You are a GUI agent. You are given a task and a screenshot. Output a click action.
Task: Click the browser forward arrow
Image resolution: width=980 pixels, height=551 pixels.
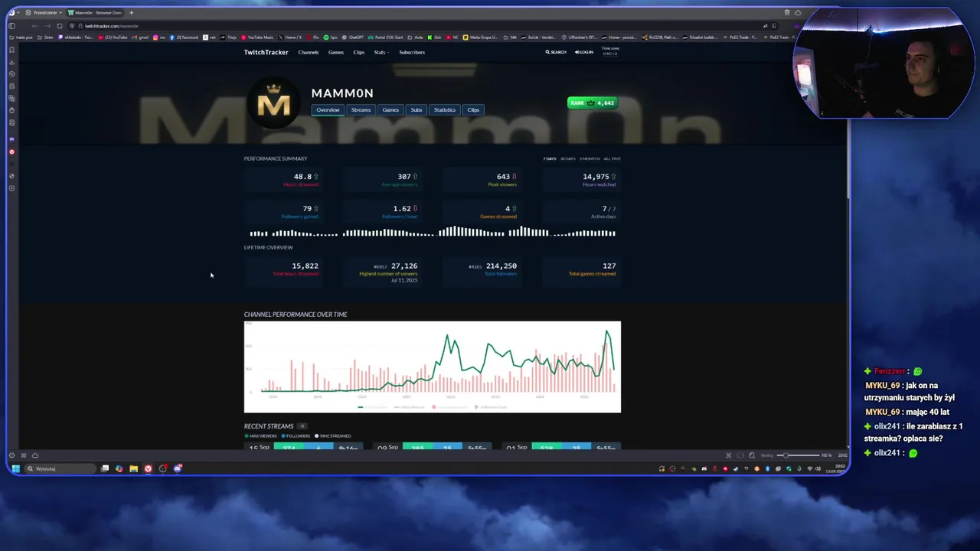point(47,26)
